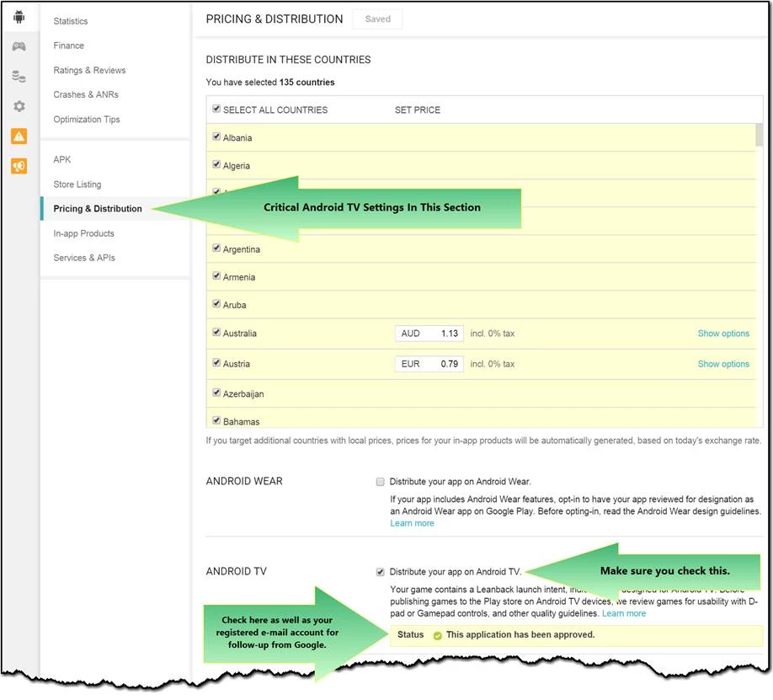
Task: Open Services & APIs
Action: (x=84, y=258)
